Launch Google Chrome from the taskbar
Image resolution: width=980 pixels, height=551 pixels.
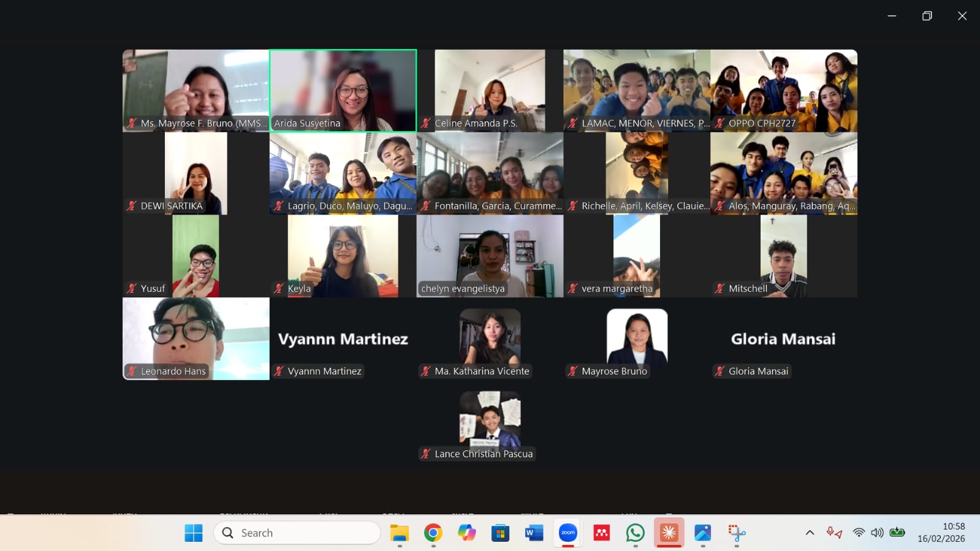[433, 533]
